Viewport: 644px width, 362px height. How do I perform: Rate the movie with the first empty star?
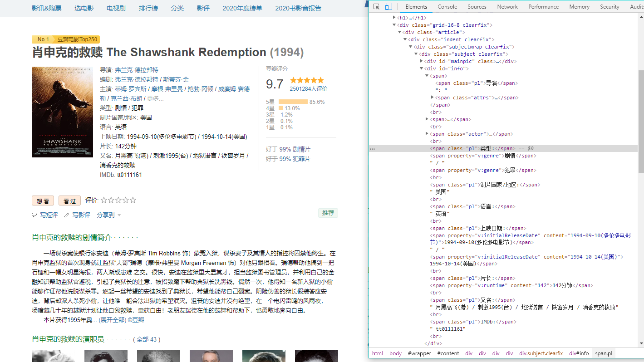(104, 200)
